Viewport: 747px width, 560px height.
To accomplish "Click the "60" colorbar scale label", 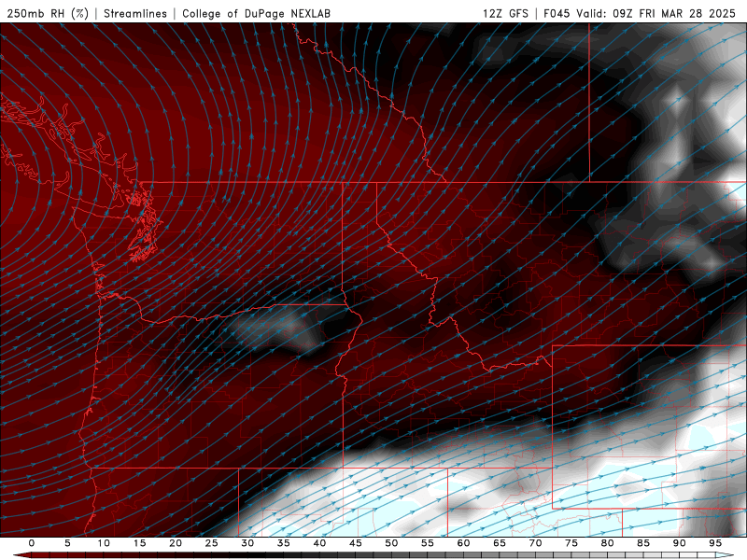I will tap(463, 543).
